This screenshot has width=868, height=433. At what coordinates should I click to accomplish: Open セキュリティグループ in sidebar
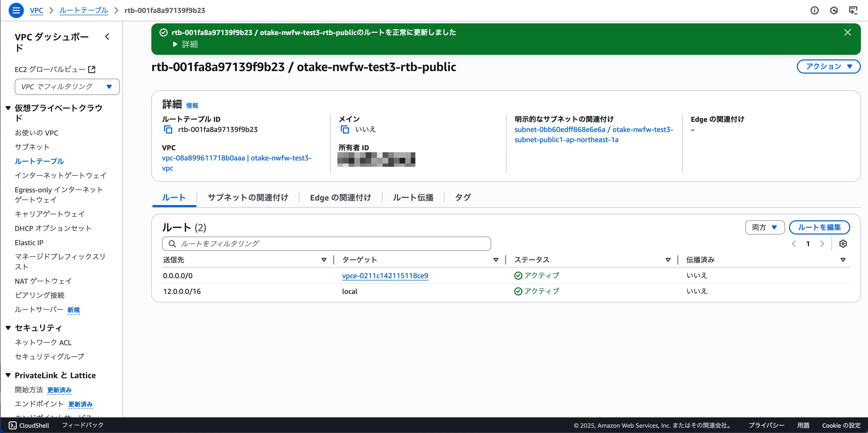50,356
